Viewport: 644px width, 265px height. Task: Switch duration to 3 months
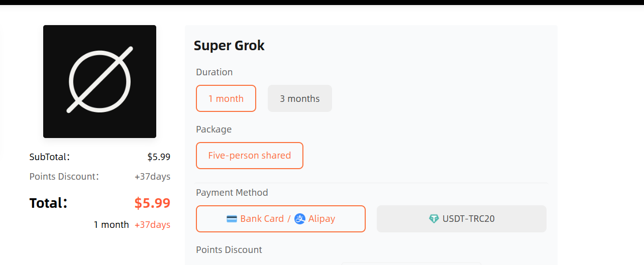pos(299,98)
